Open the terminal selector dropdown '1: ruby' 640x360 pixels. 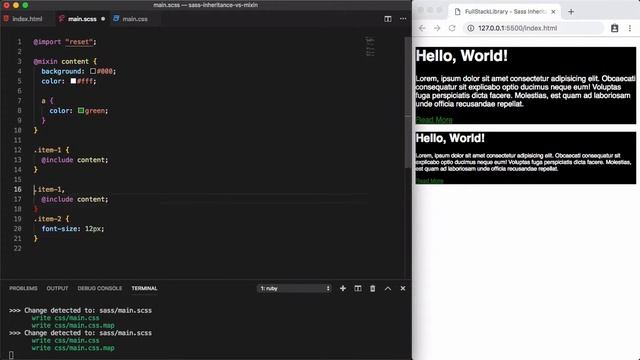[294, 288]
